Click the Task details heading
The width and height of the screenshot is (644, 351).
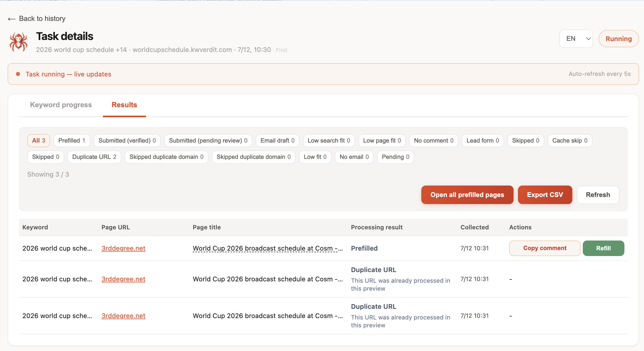(65, 36)
